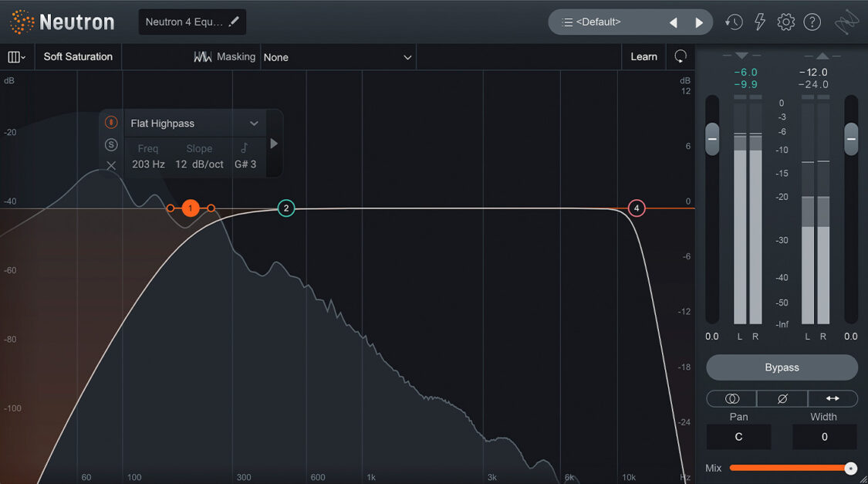Open the plugin settings gear icon

point(785,22)
